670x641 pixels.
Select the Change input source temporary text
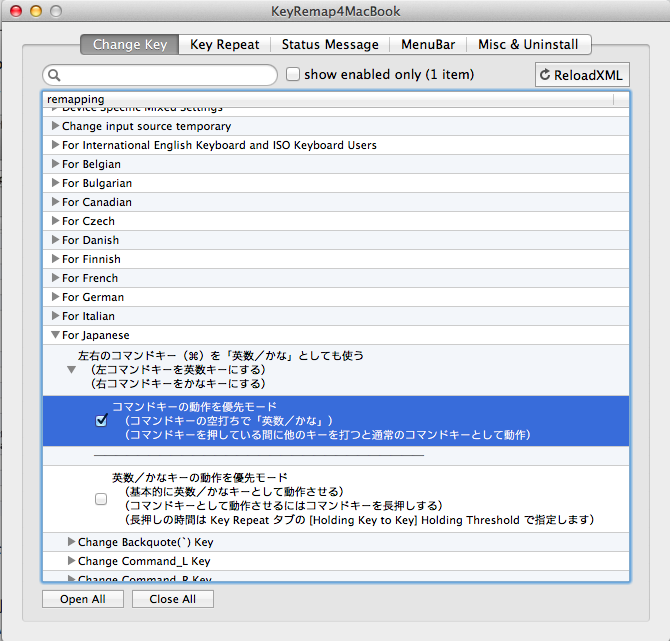pyautogui.click(x=147, y=126)
